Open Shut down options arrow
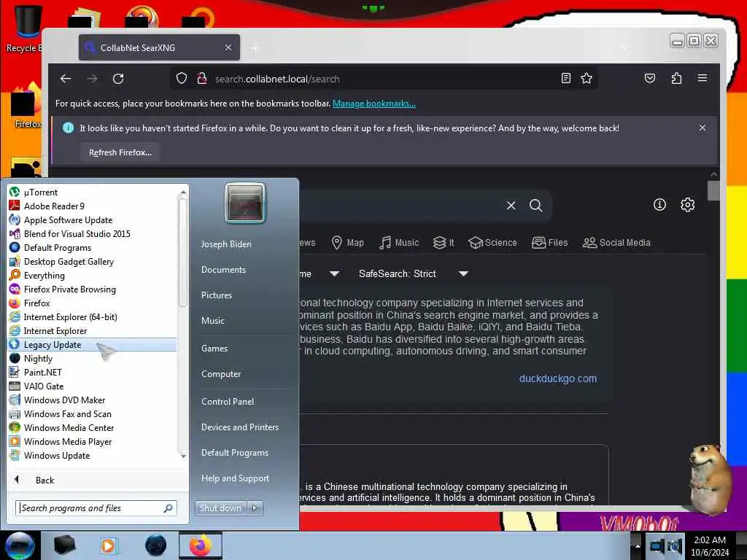Viewport: 747px width, 560px height. [x=255, y=507]
